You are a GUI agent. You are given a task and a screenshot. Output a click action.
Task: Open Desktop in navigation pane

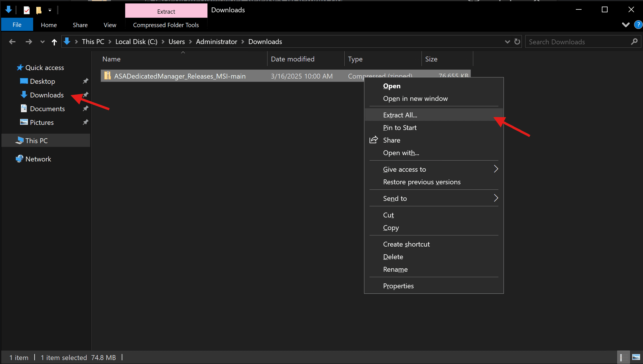[x=42, y=81]
